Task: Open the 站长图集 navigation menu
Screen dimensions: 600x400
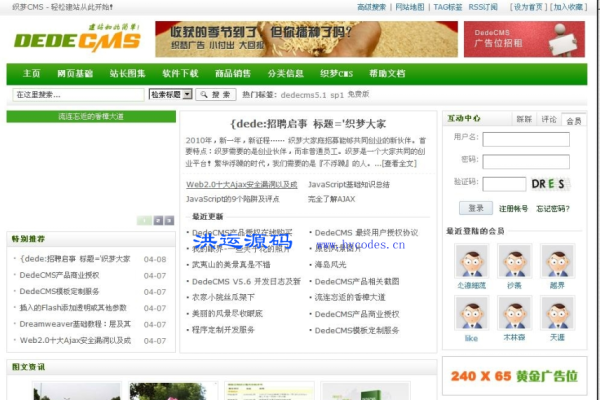Action: pos(127,73)
